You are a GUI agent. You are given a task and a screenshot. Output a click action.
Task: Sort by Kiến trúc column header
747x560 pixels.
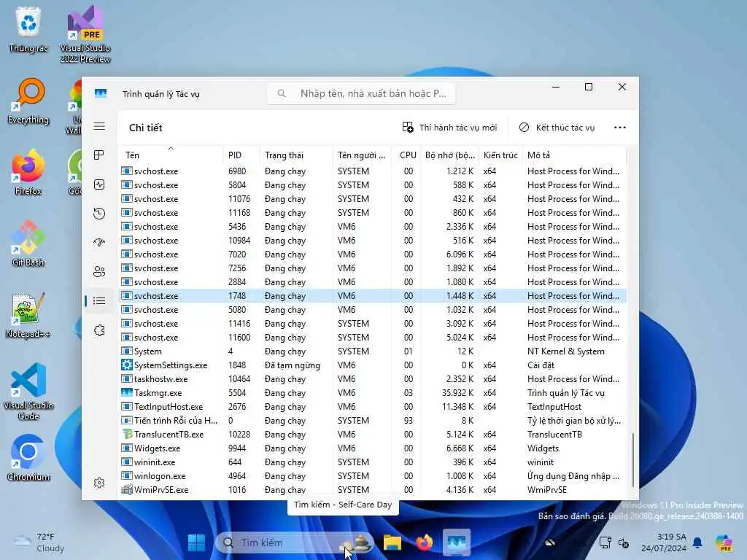click(500, 155)
